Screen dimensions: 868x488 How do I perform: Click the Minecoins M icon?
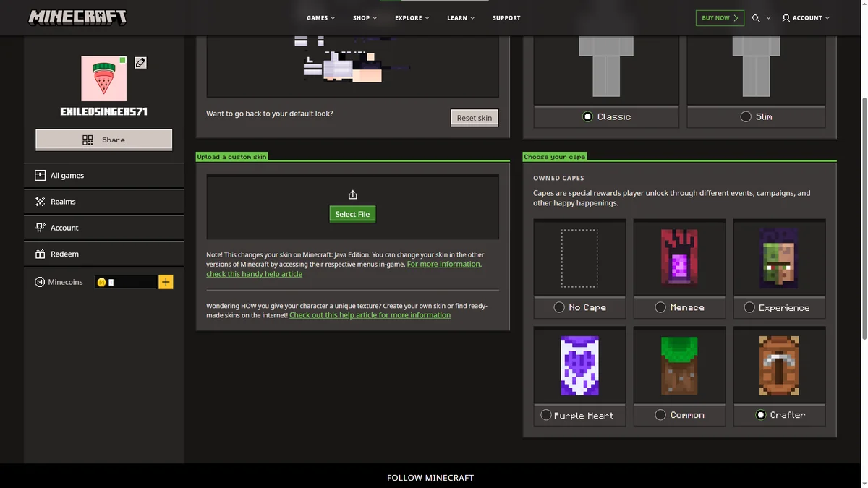tap(40, 282)
